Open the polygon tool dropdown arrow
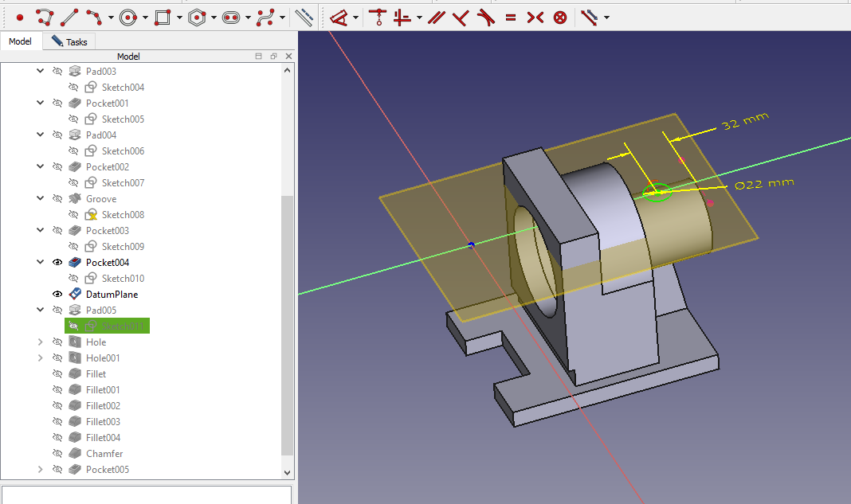Screen dimensions: 851x504 pos(214,17)
